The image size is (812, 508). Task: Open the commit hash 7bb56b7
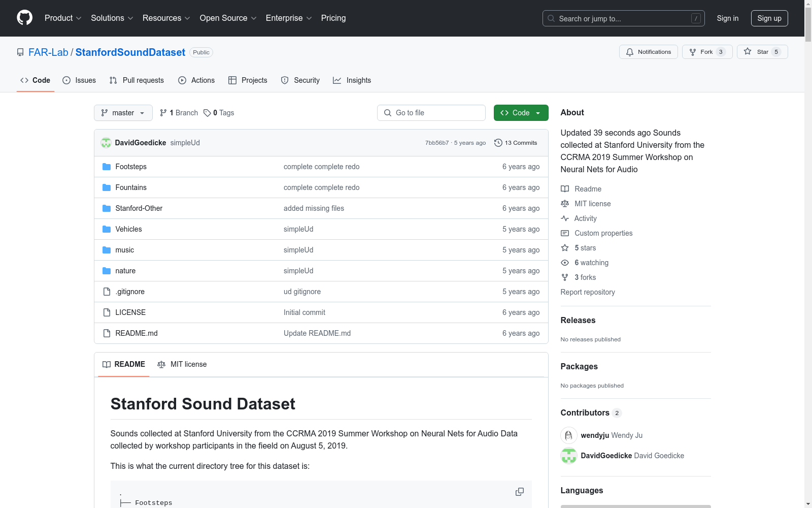[437, 143]
